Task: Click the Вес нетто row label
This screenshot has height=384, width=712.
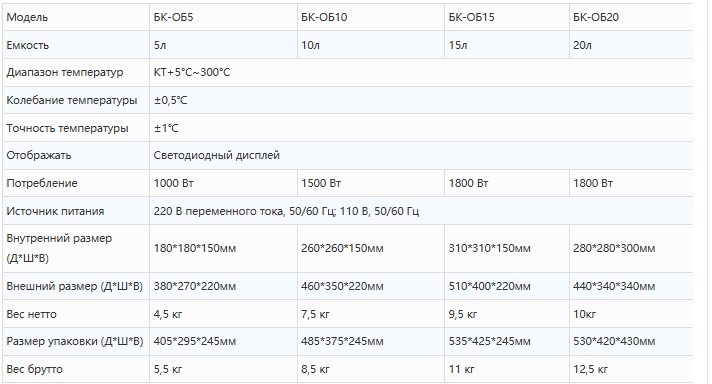Action: pos(31,314)
